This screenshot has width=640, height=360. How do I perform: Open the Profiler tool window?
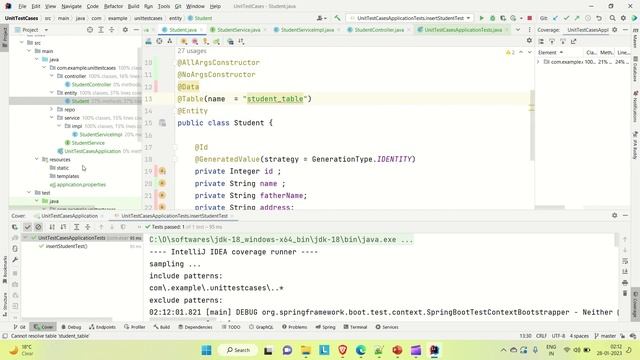tap(135, 327)
